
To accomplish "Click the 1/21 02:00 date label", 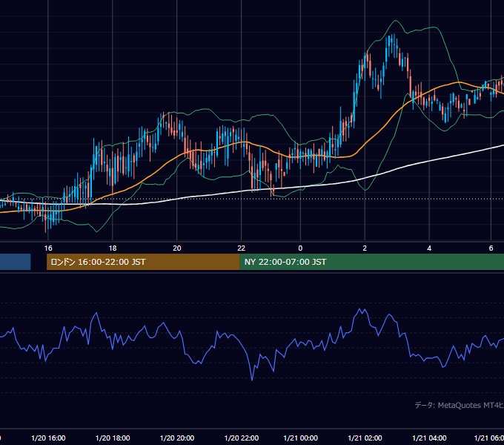I will click(365, 438).
